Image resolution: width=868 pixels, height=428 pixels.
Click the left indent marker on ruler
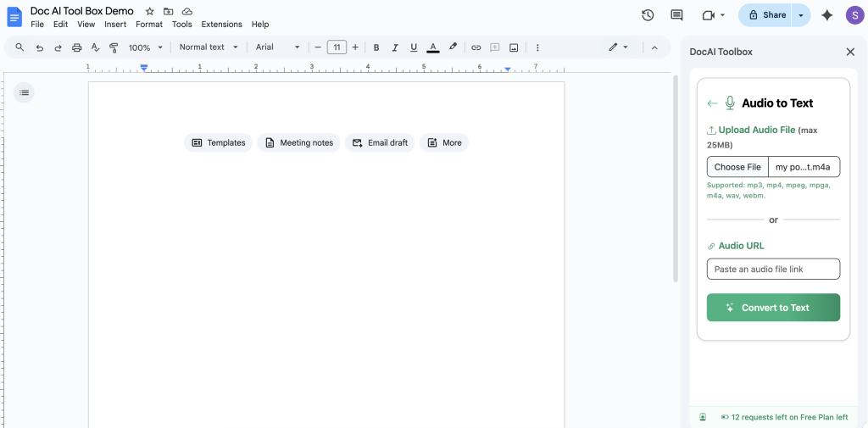tap(144, 68)
